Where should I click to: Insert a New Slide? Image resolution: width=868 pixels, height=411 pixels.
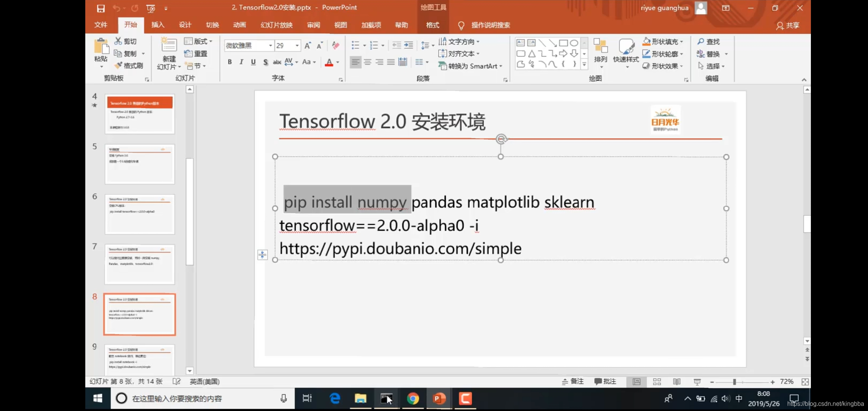pos(169,46)
